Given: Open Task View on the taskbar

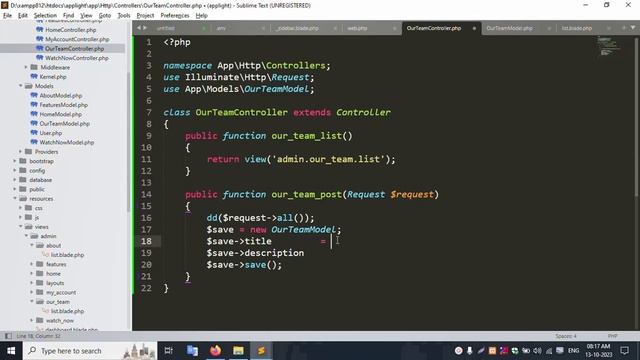Looking at the screenshot, I should coord(168,351).
